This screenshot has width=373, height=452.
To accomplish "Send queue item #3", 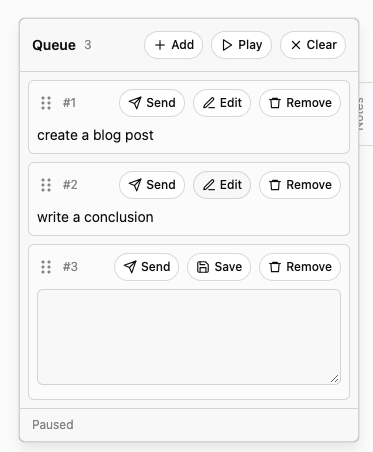I will coord(146,267).
